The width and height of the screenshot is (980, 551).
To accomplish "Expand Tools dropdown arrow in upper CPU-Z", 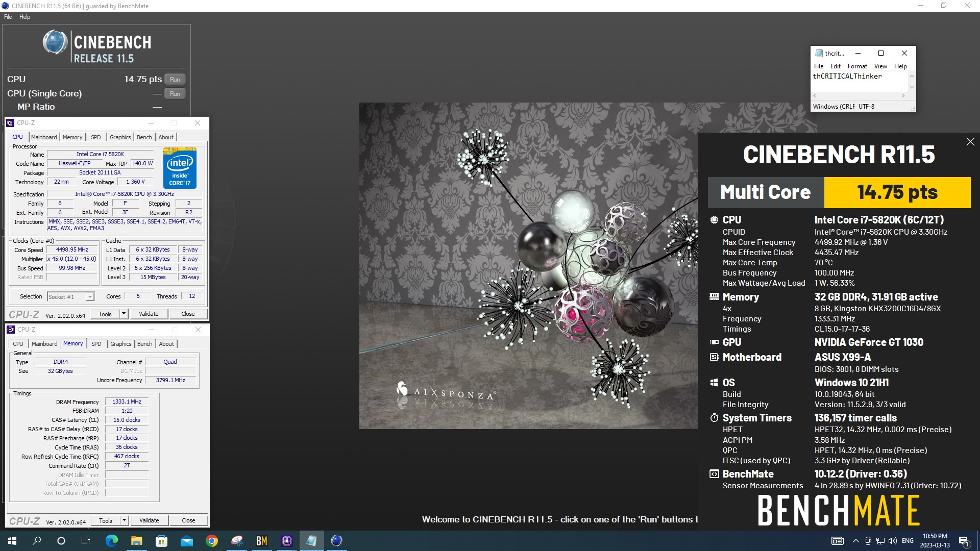I will coord(124,314).
